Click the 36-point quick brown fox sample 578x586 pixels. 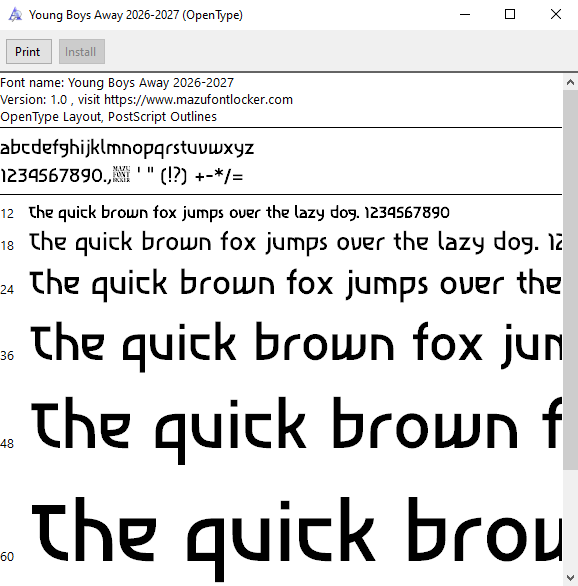point(296,346)
